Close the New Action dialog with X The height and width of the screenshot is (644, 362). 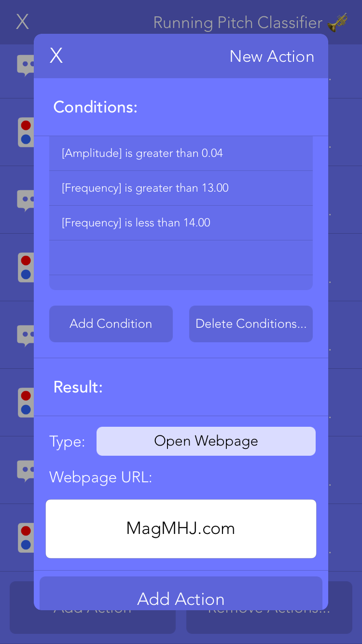pos(56,56)
